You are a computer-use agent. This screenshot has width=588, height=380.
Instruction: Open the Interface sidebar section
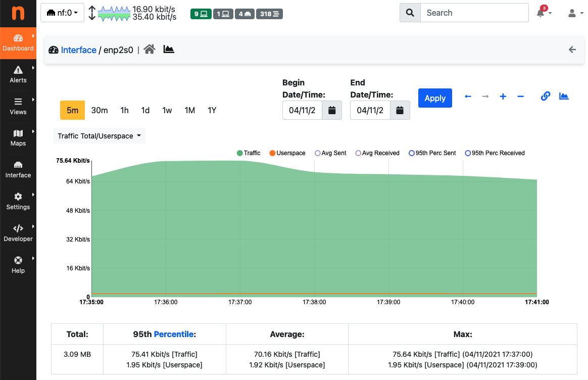(18, 170)
